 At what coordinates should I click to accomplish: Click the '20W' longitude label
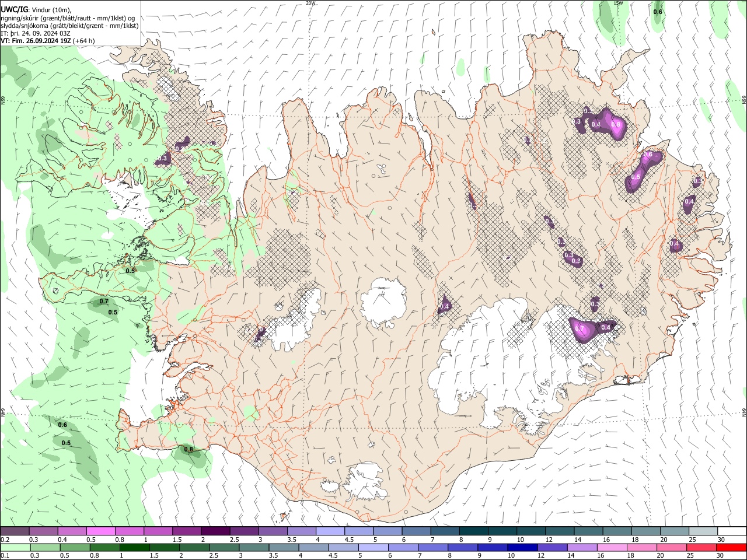[310, 3]
